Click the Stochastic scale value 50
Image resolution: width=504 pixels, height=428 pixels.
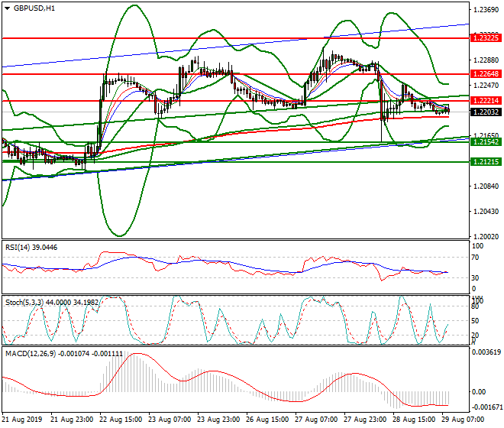coord(476,321)
